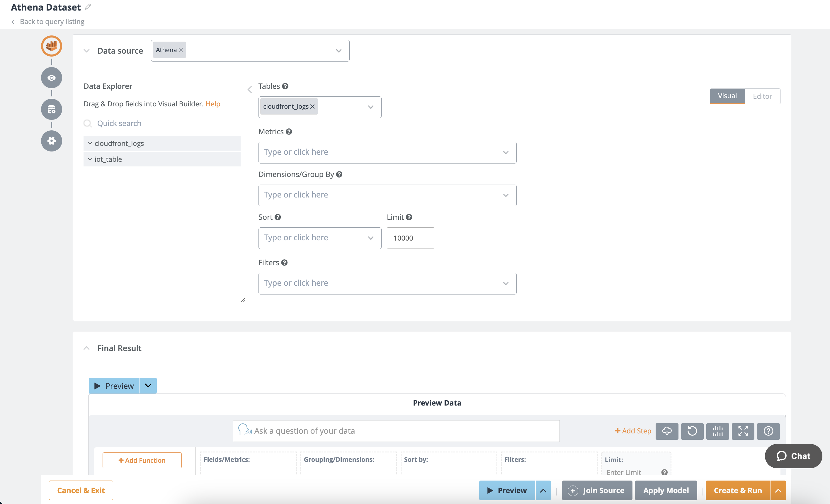
Task: Edit dataset name pencil icon
Action: [x=88, y=7]
